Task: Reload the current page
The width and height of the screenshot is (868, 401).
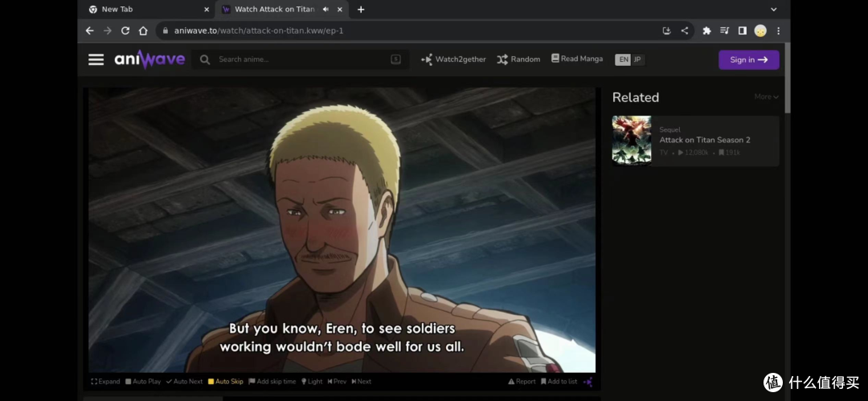Action: pyautogui.click(x=125, y=31)
